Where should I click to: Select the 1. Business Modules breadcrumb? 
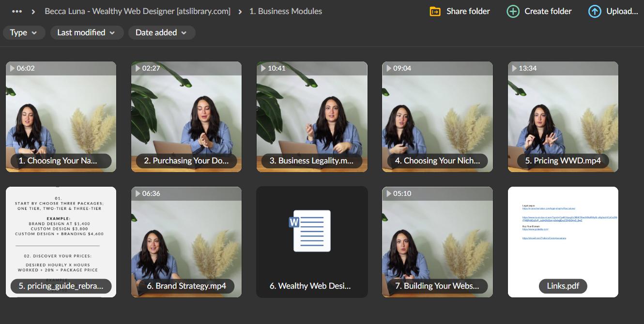point(285,11)
